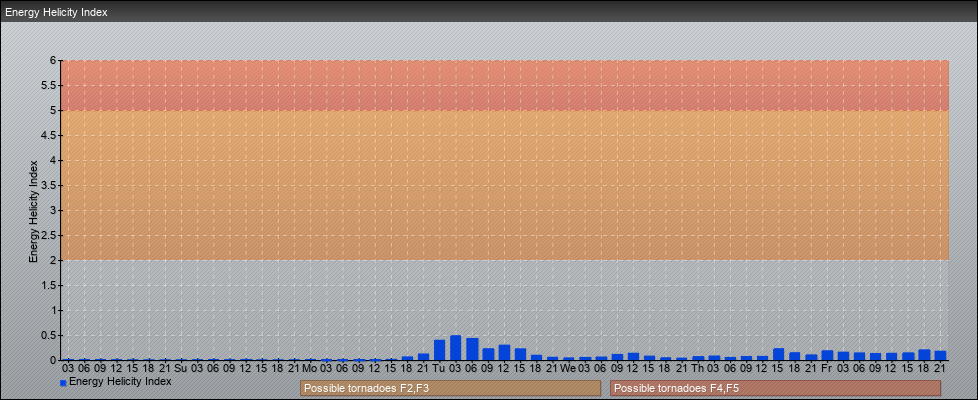Click the Fr day label on the x-axis
This screenshot has width=978, height=400.
coord(826,368)
